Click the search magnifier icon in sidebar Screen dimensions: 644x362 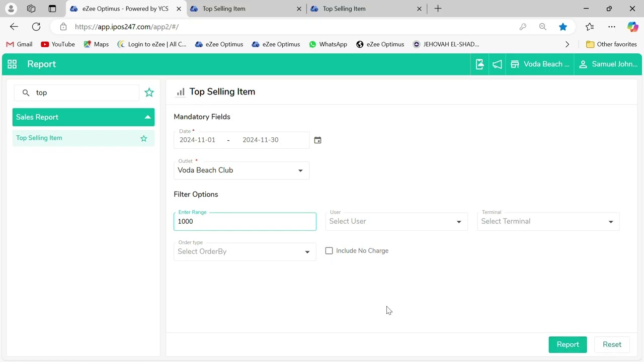coord(26,93)
